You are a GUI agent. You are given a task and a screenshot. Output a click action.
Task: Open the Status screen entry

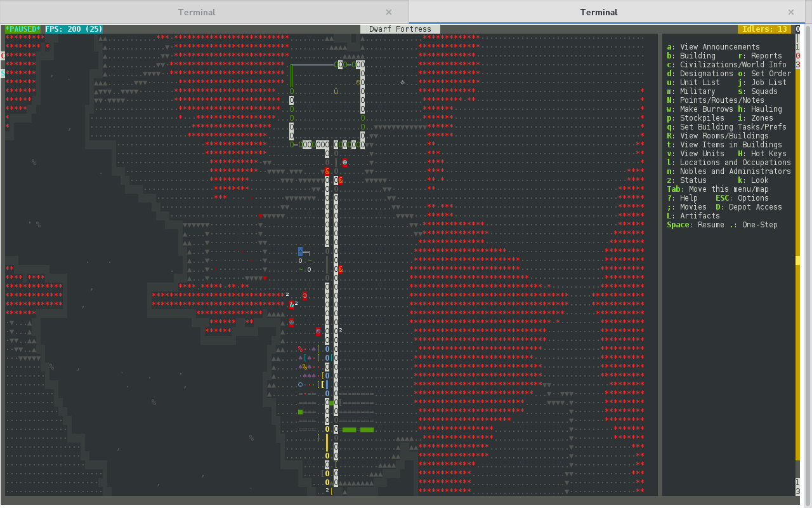point(686,180)
